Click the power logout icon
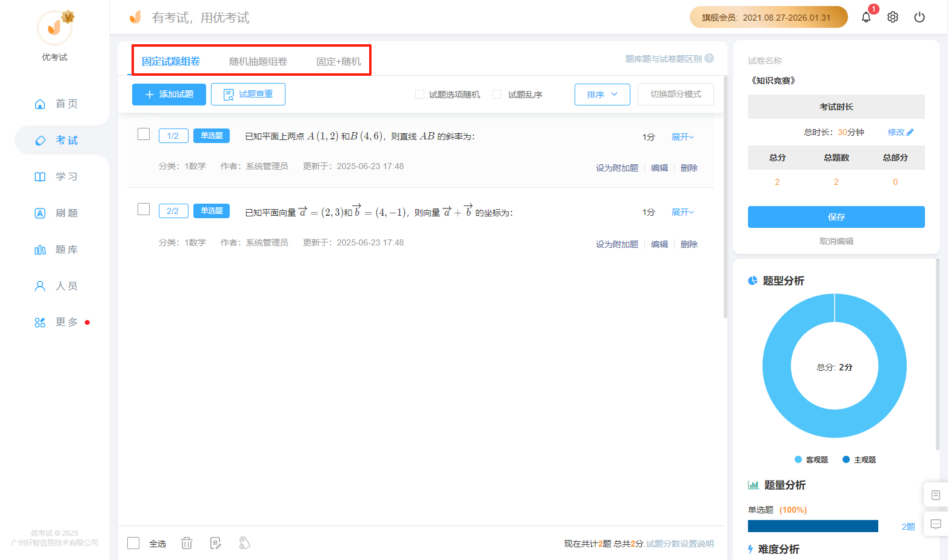The image size is (948, 560). 920,17
